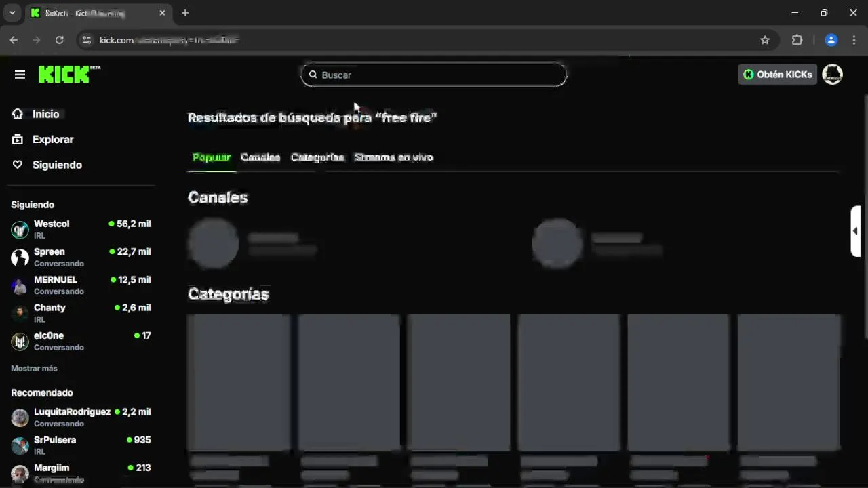This screenshot has width=868, height=488.
Task: Bookmark this page with star
Action: (x=765, y=40)
